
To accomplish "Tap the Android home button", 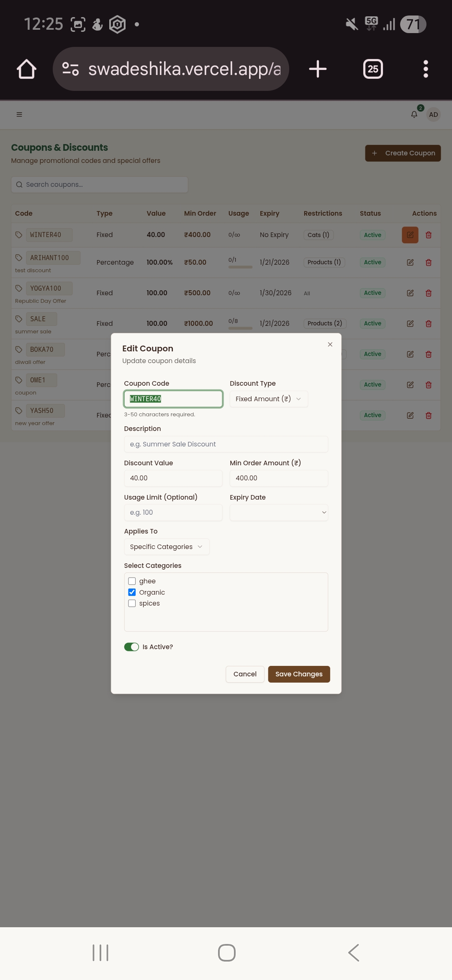I will (x=226, y=953).
